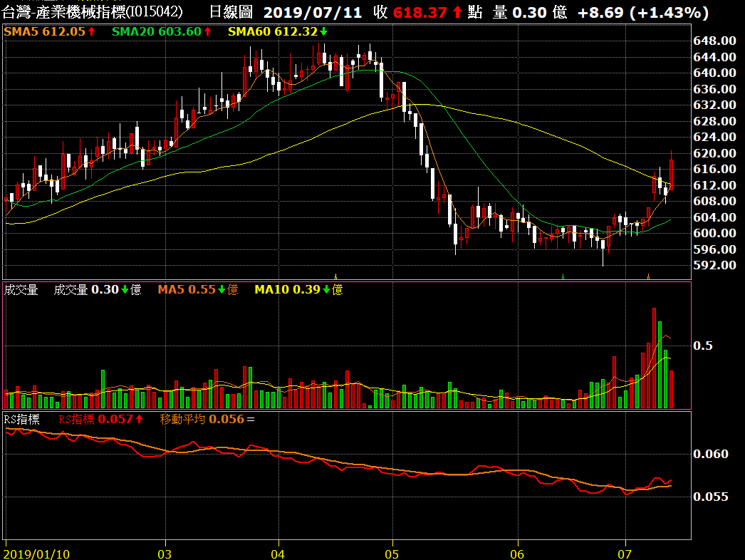This screenshot has height=560, width=745.
Task: Click the 成交量 0.30 億 value label
Action: 98,289
